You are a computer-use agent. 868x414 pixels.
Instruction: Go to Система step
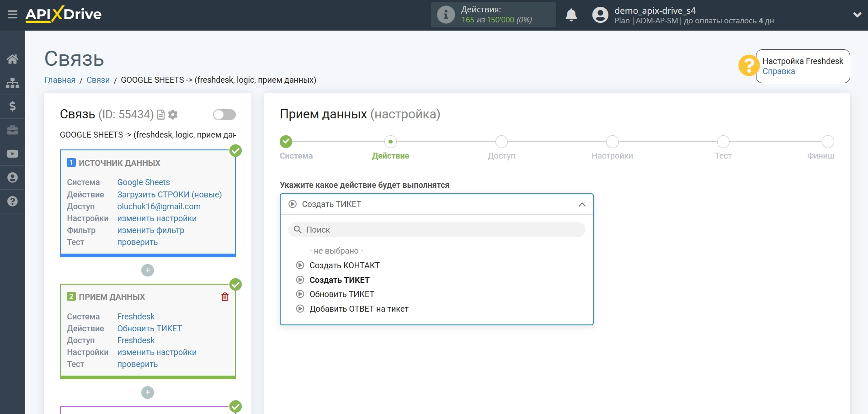[x=286, y=142]
